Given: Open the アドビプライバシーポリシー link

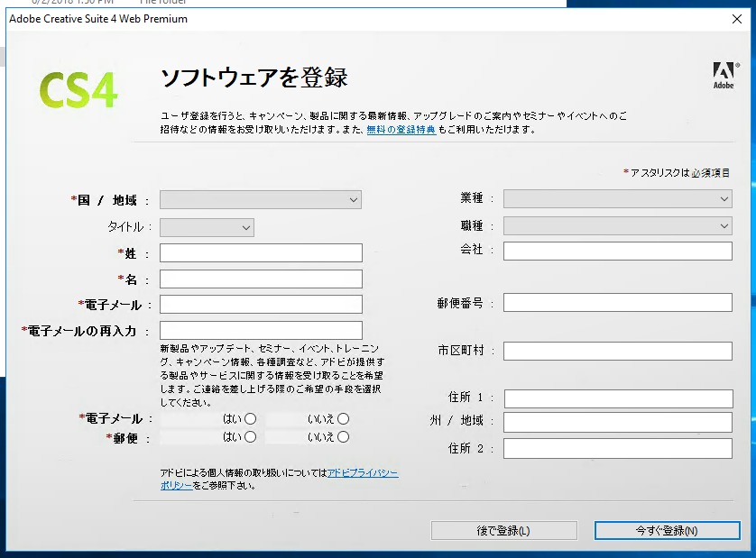Looking at the screenshot, I should tap(363, 473).
